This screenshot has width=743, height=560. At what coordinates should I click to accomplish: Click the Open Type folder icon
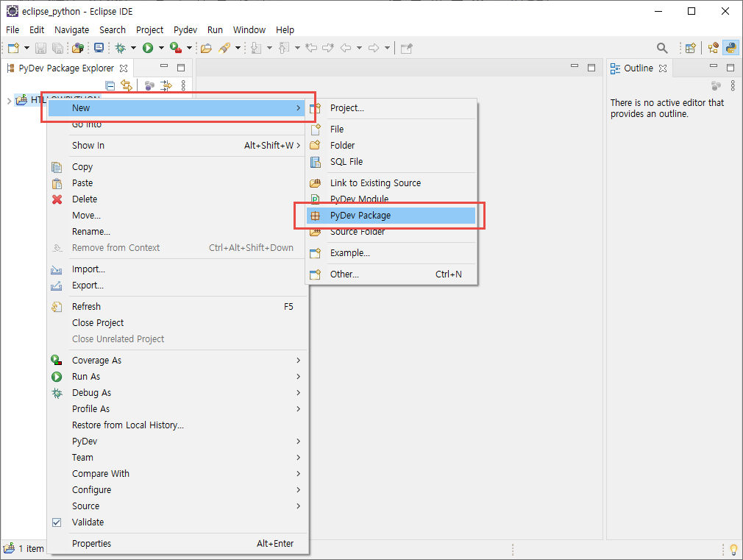tap(206, 48)
